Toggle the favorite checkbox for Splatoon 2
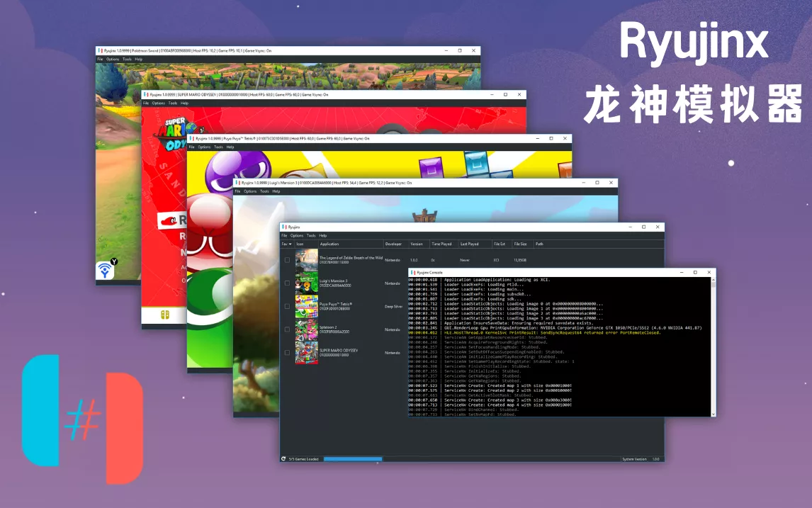812x508 pixels. (x=288, y=329)
